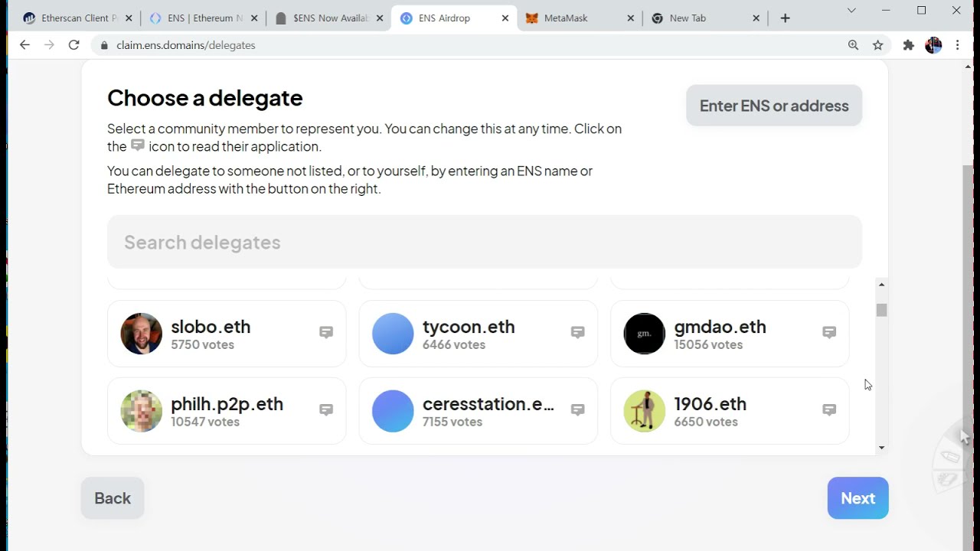Open tycoon.eth's application message icon
The width and height of the screenshot is (980, 551).
577,332
